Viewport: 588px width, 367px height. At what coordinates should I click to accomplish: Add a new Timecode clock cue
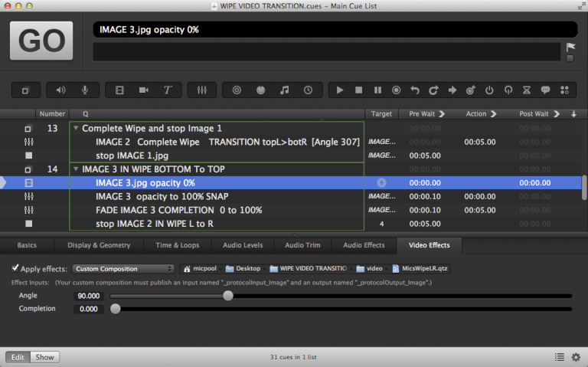coord(308,90)
